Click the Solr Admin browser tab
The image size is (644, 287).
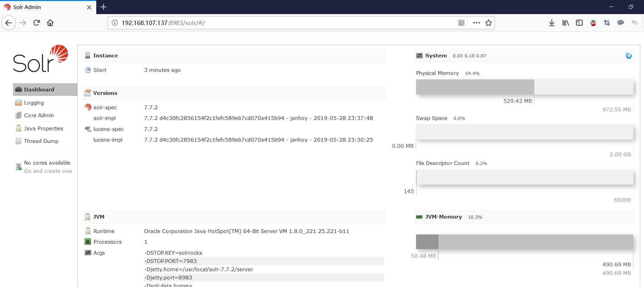(x=48, y=7)
